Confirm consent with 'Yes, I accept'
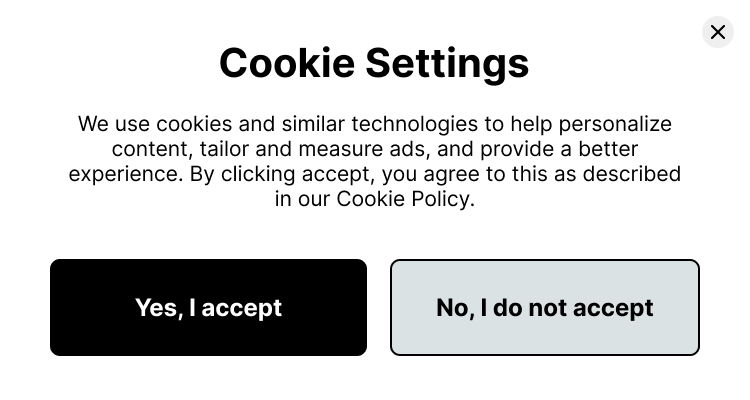This screenshot has height=400, width=750. coord(208,308)
